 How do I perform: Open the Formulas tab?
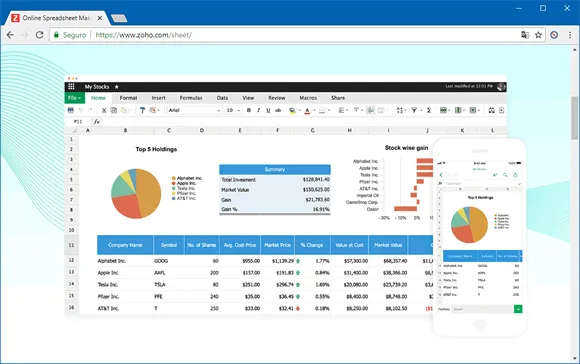[191, 98]
